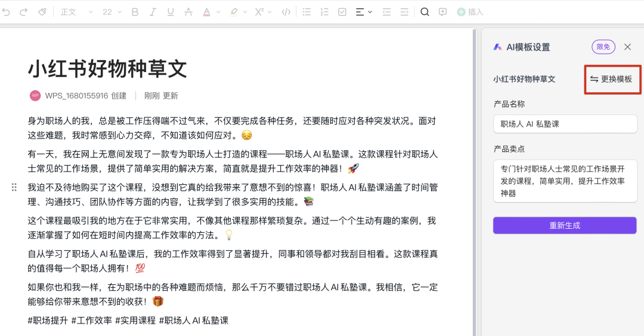Click the paragraph drag handle dots icon
The height and width of the screenshot is (336, 644).
click(14, 188)
